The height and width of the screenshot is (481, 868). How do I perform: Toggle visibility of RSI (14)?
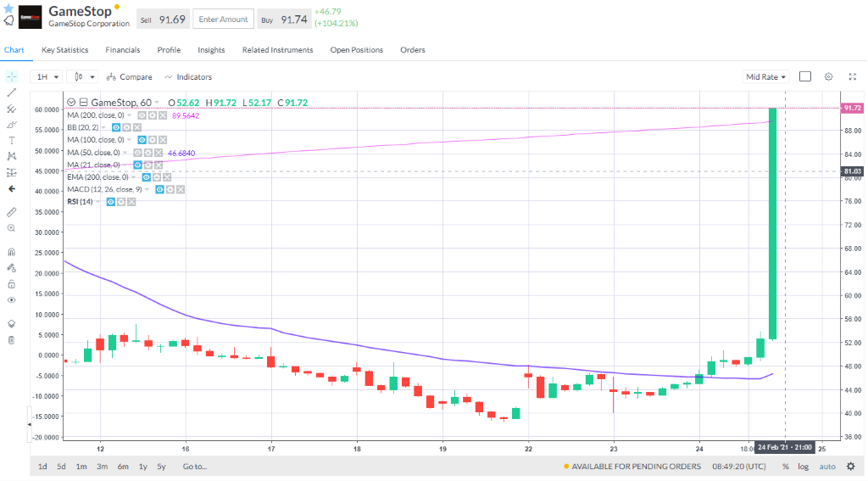(x=111, y=202)
